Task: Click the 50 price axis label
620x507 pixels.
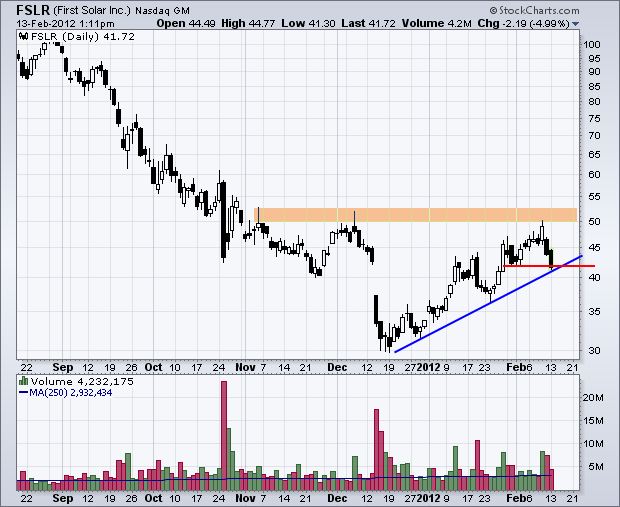Action: coord(594,221)
